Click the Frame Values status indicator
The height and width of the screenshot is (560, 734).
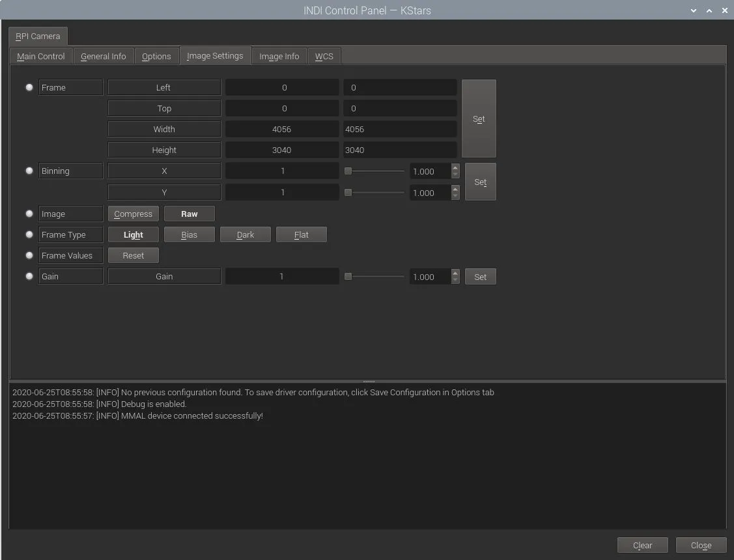pos(29,255)
